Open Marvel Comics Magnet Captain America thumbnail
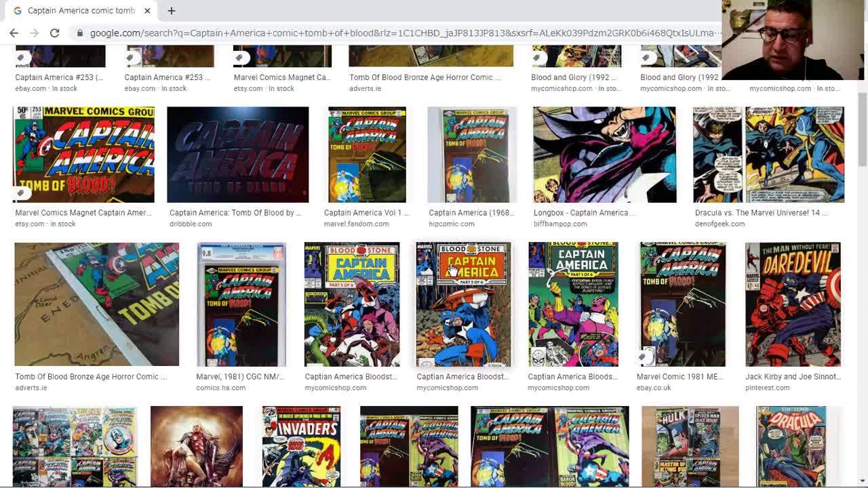 pyautogui.click(x=83, y=155)
